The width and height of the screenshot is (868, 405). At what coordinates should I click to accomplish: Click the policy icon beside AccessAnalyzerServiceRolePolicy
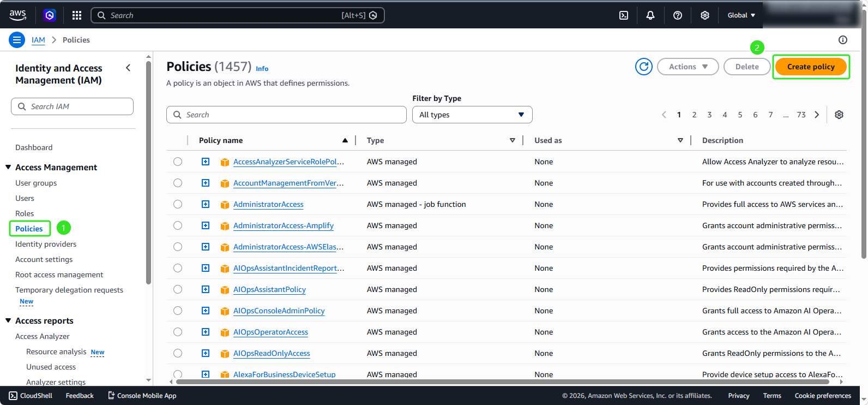click(225, 162)
